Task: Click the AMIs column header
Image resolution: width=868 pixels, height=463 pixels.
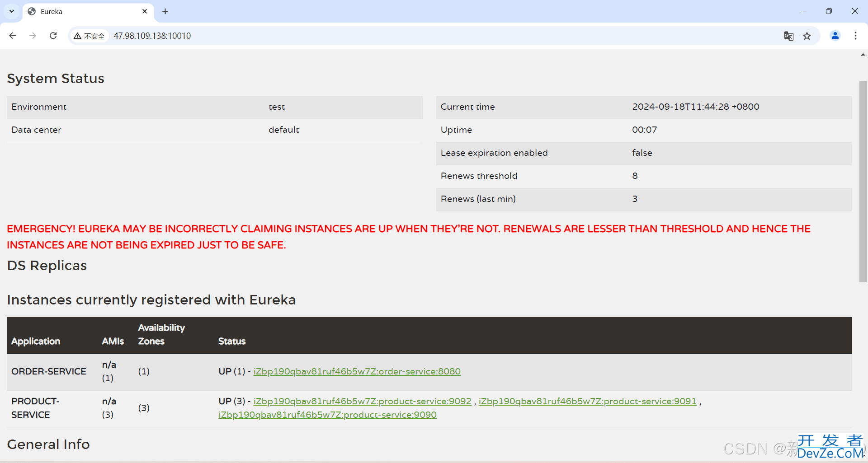Action: pos(113,341)
